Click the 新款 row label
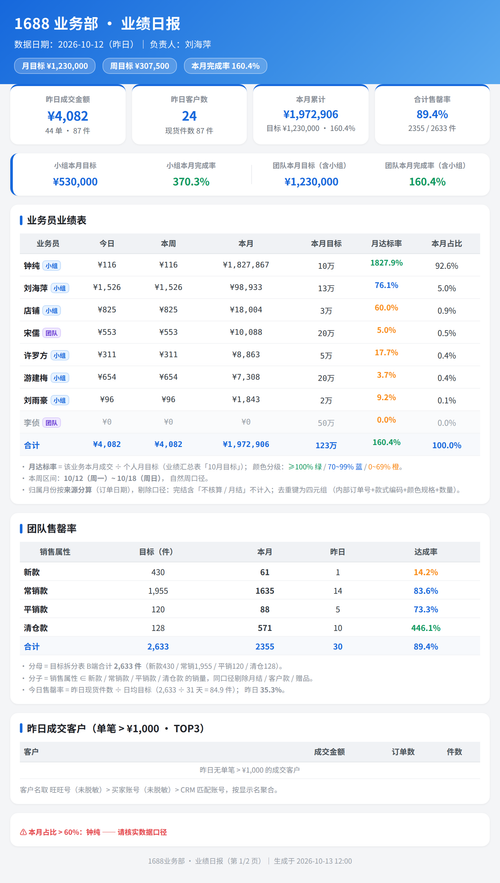500x883 pixels. (32, 572)
